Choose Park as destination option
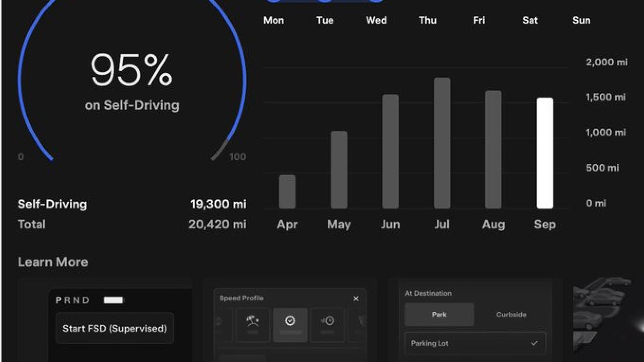The width and height of the screenshot is (644, 362). point(439,314)
